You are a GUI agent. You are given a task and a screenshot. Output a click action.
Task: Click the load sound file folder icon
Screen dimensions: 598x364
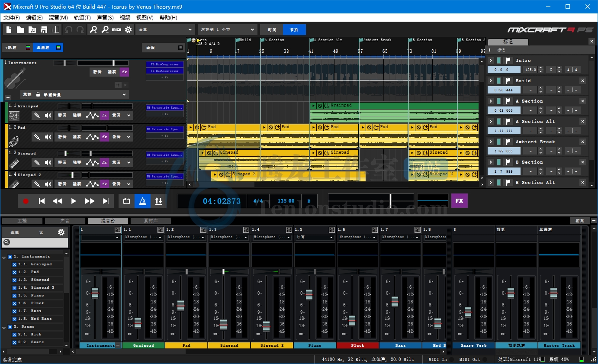[32, 29]
